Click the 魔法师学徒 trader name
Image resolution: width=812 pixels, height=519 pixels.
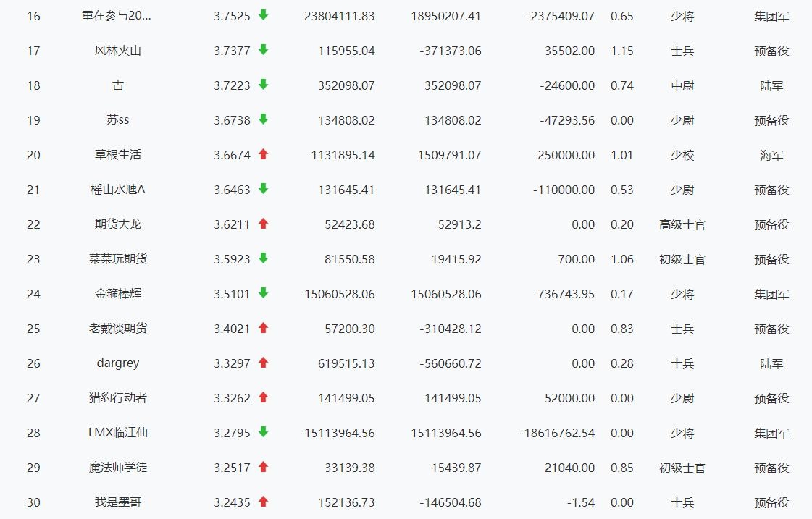click(x=117, y=468)
